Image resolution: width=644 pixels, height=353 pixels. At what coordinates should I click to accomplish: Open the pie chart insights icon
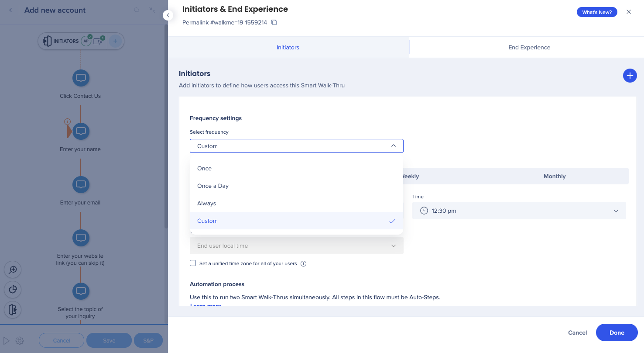coord(13,289)
